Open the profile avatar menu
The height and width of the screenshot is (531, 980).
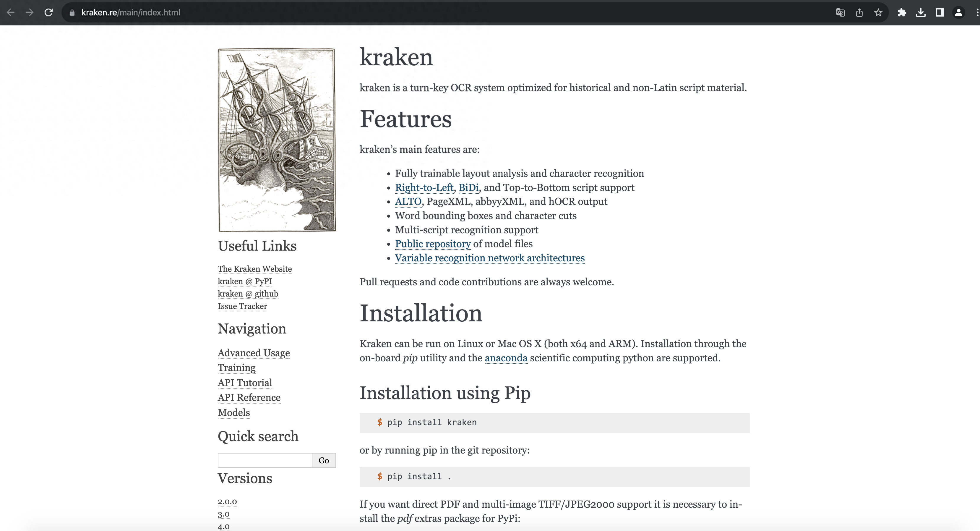tap(959, 12)
